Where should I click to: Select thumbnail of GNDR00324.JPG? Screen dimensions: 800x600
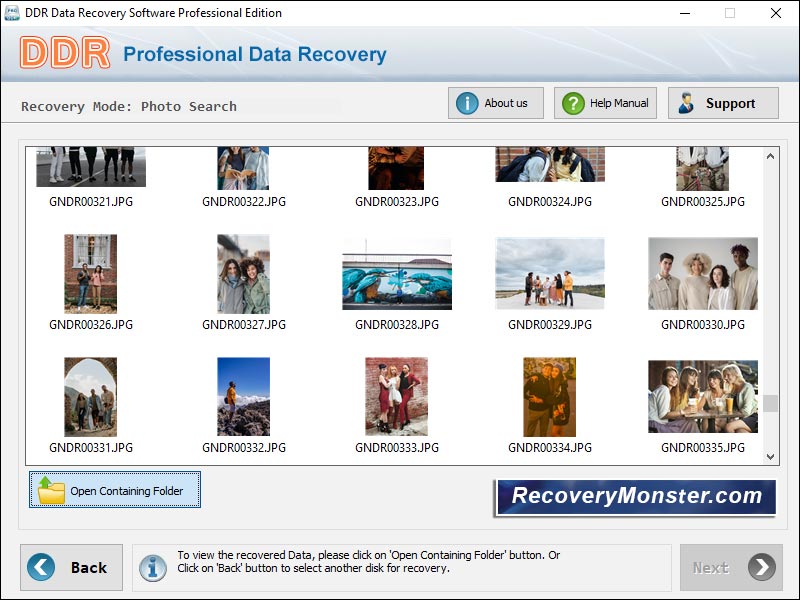(550, 164)
